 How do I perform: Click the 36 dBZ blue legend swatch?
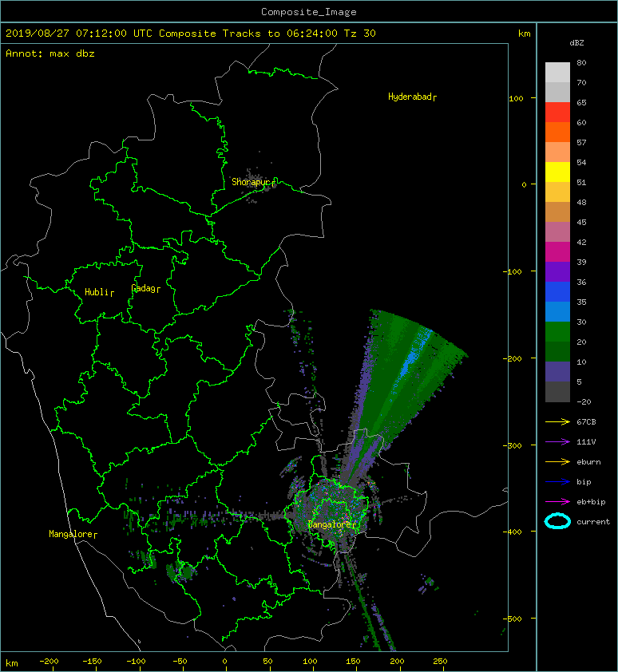(557, 291)
